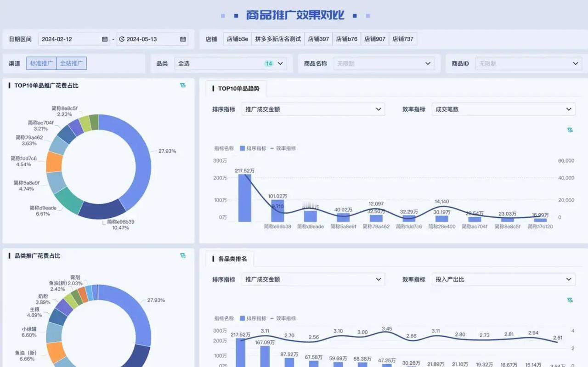Viewport: 588px width, 367px height.
Task: Open the calendar icon beside end date 2024-05-13
Action: pyautogui.click(x=183, y=39)
